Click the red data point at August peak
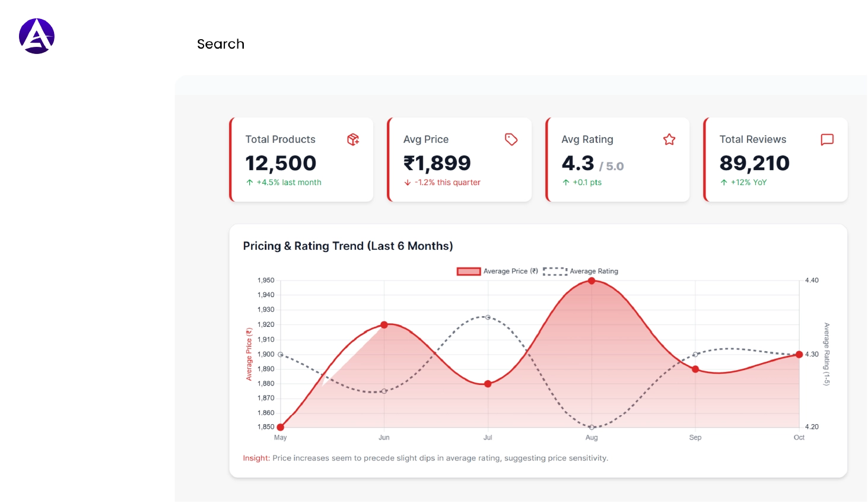868x503 pixels. [x=592, y=280]
